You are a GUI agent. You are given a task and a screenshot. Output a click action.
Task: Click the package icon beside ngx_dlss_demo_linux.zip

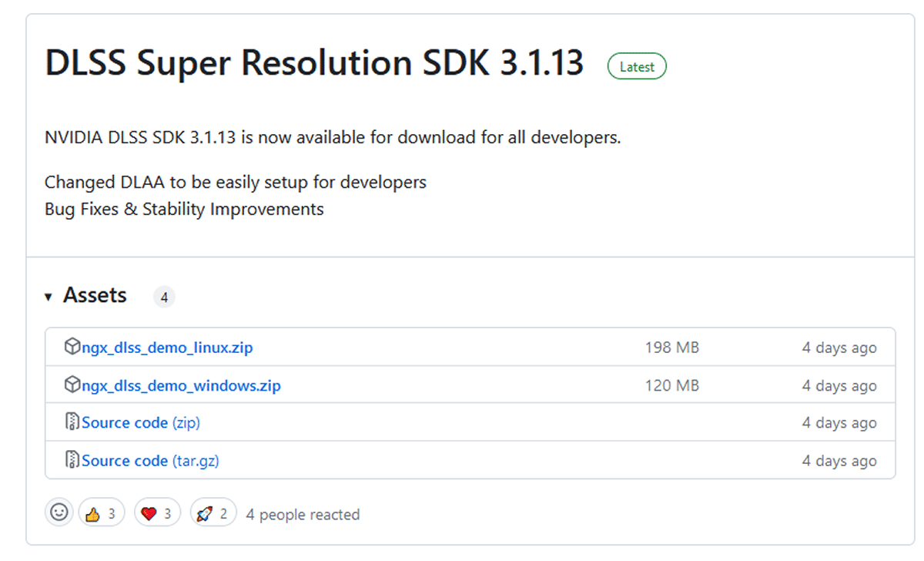coord(72,347)
